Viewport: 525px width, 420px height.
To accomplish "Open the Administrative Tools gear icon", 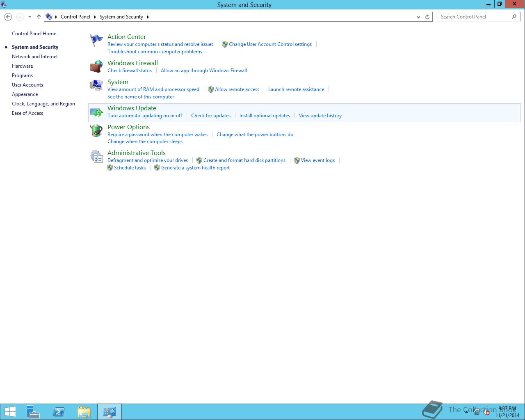I will (96, 156).
